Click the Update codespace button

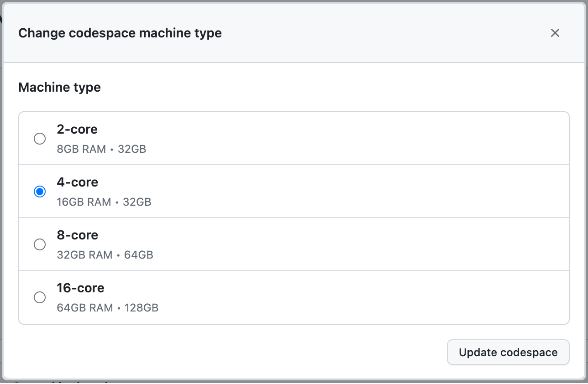coord(508,352)
